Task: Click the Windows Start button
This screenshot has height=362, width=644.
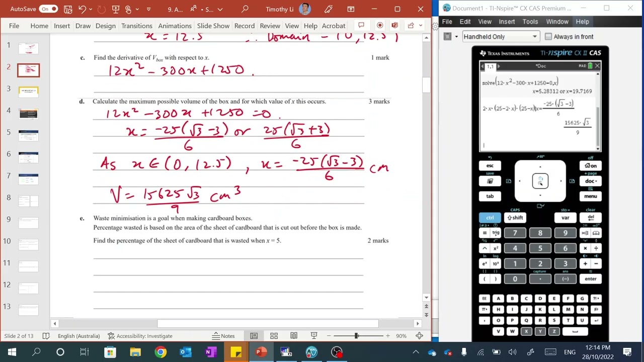Action: (x=12, y=352)
